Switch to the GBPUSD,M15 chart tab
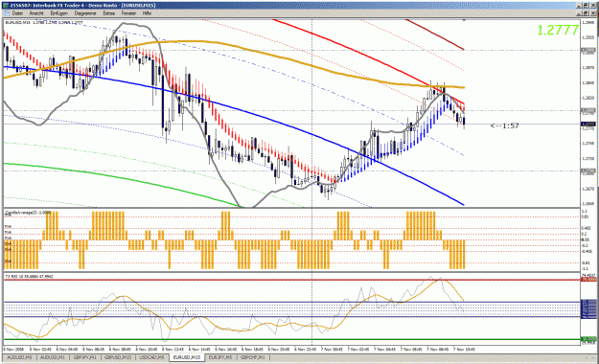 click(x=118, y=357)
